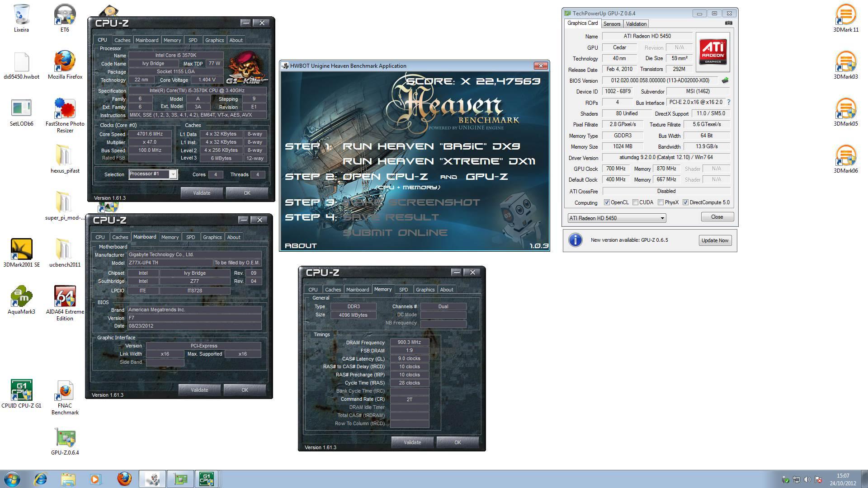Launch AquaMark3 desktop icon
868x488 pixels.
coord(21,300)
